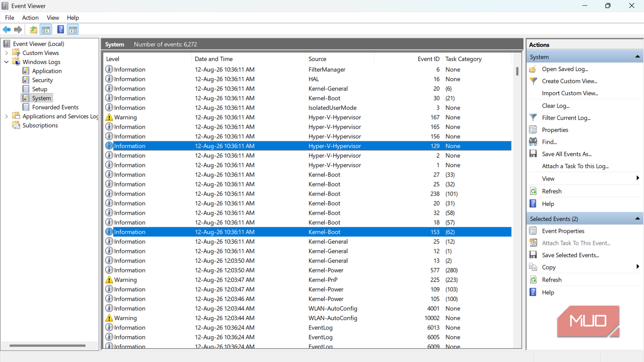Sort events by the Level column header
Screen dimensions: 644x362
[148, 59]
